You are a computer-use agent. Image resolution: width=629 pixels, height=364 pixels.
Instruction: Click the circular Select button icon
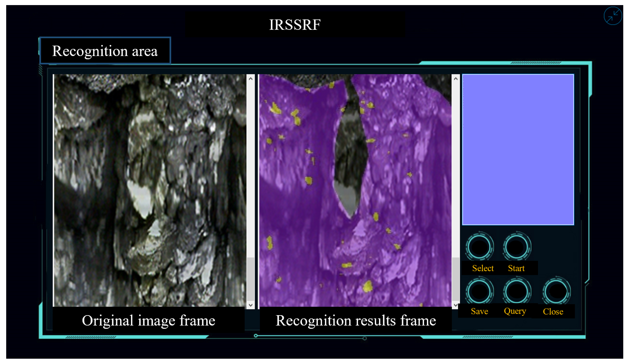point(479,247)
